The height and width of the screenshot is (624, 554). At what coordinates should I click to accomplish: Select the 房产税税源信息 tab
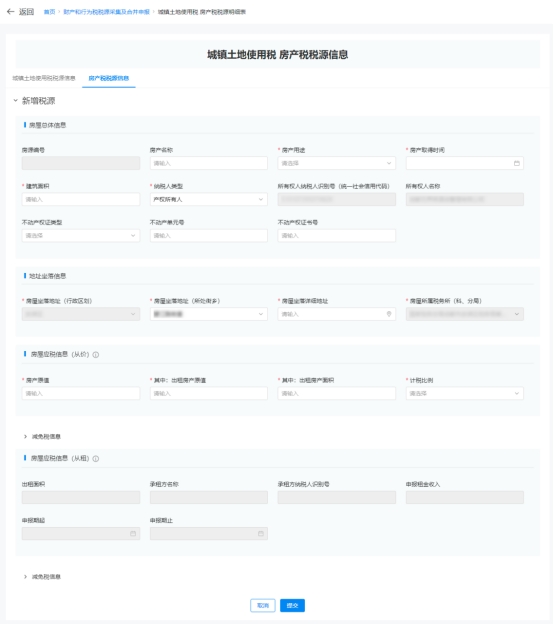coord(109,78)
